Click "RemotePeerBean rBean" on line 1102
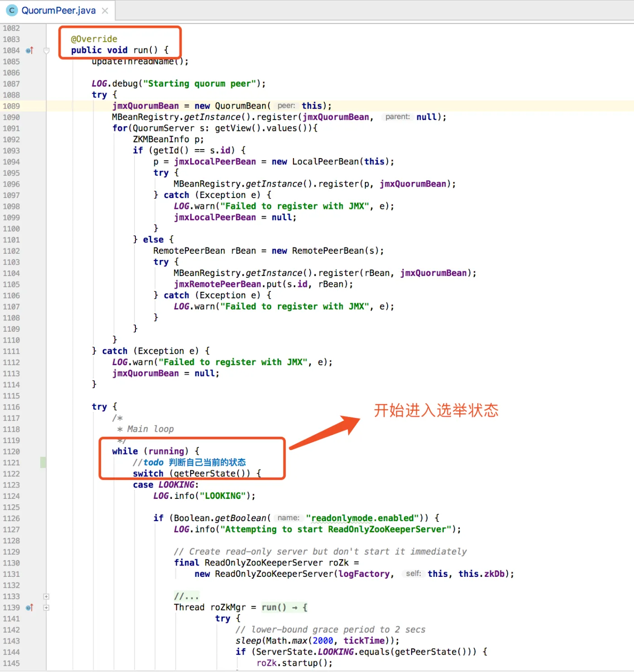Image resolution: width=634 pixels, height=672 pixels. tap(204, 251)
